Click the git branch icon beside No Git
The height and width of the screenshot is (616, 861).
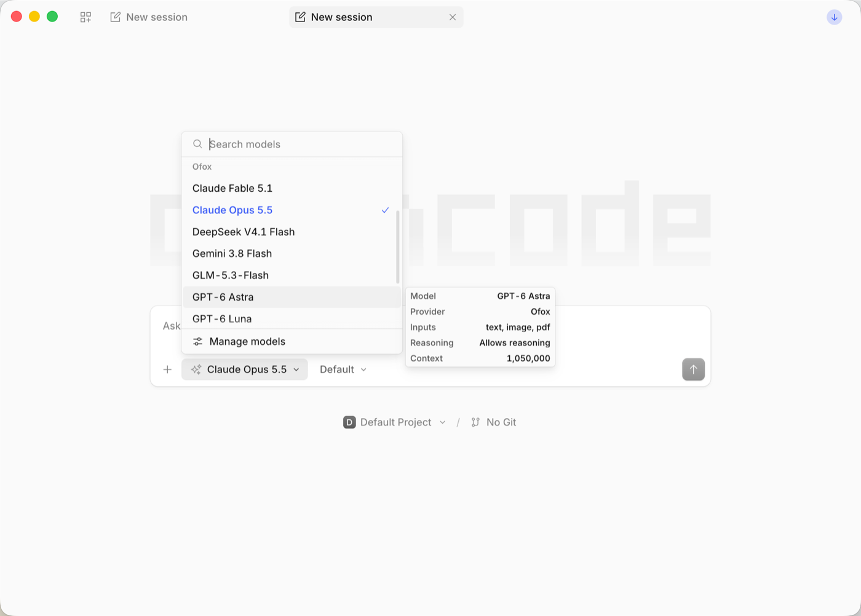click(x=475, y=422)
